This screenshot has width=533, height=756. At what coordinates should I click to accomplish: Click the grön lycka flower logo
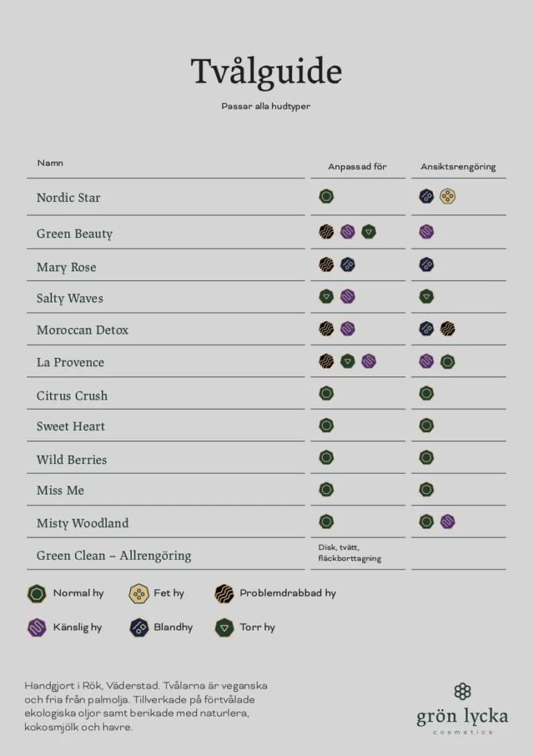462,691
